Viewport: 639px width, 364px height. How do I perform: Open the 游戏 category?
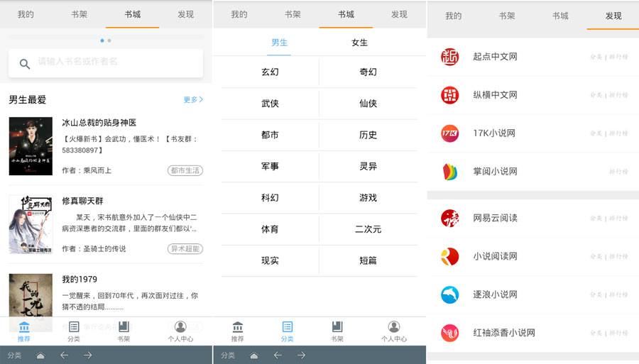click(368, 197)
